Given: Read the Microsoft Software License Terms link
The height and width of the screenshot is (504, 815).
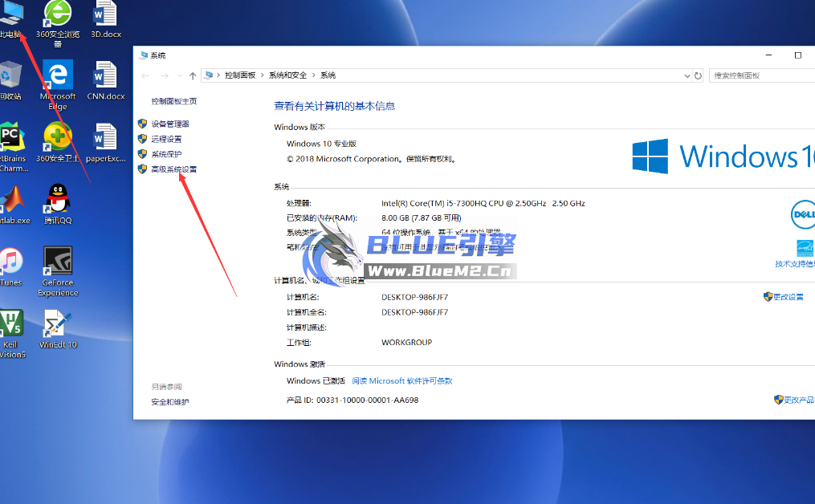Looking at the screenshot, I should click(x=401, y=381).
